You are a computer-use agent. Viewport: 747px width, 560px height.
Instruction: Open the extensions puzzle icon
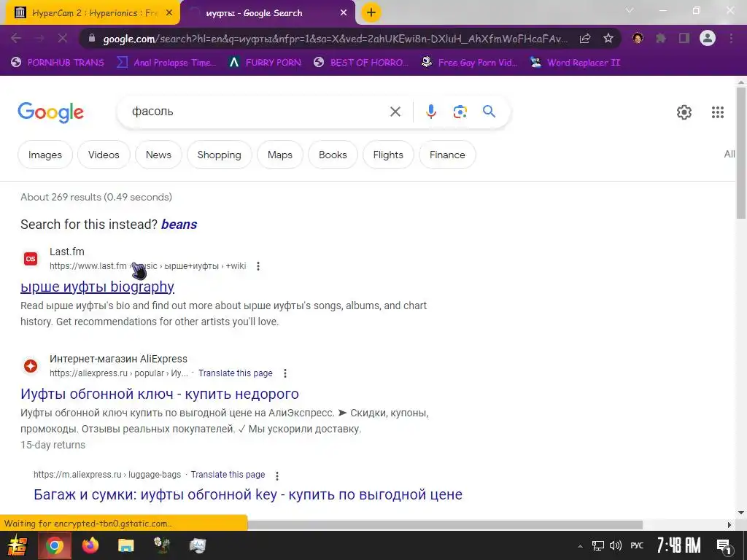coord(661,39)
